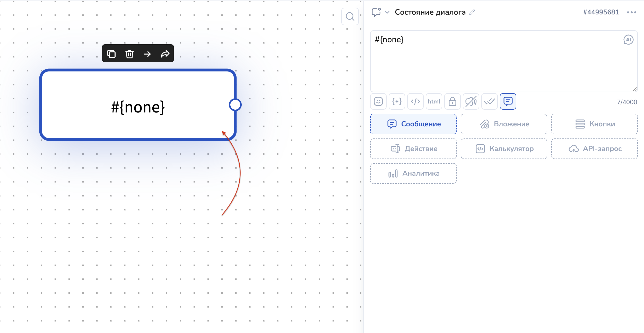Add an API-запрос element
Viewport: 644px width, 333px height.
click(x=594, y=149)
